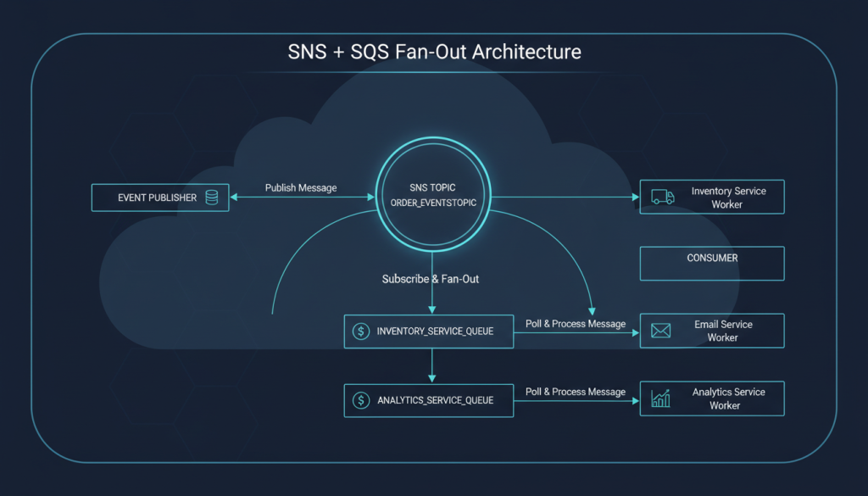Image resolution: width=868 pixels, height=496 pixels.
Task: Select the INVENTORY_SERVICE_QUEUE text
Action: (435, 331)
